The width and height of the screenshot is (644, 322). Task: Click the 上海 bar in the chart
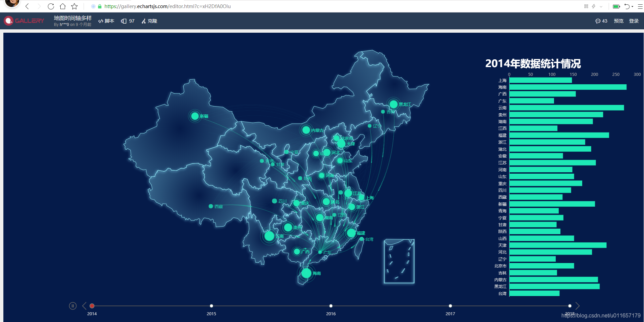[541, 80]
